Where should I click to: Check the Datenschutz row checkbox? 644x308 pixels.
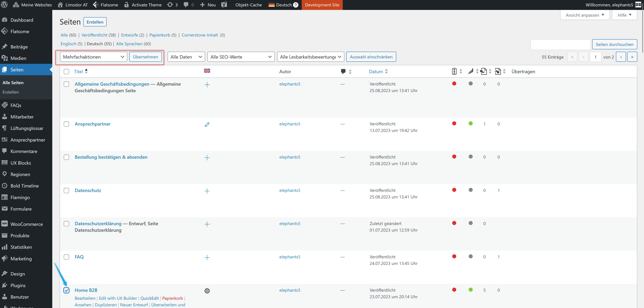[66, 190]
